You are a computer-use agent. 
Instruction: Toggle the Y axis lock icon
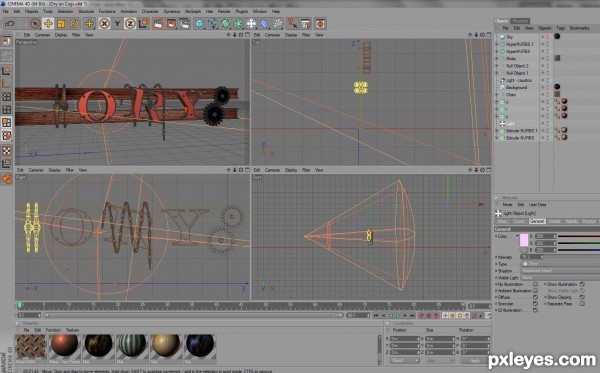(117, 24)
